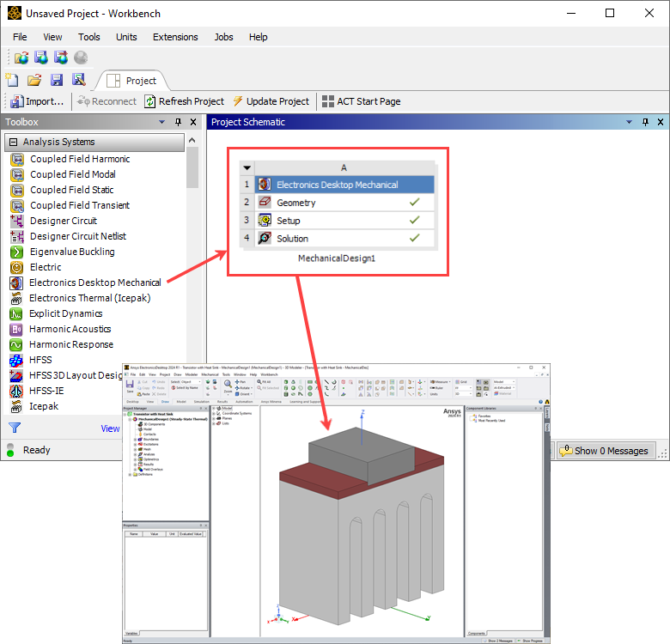Toggle the Project Schematic pin
The height and width of the screenshot is (644, 670).
click(644, 122)
